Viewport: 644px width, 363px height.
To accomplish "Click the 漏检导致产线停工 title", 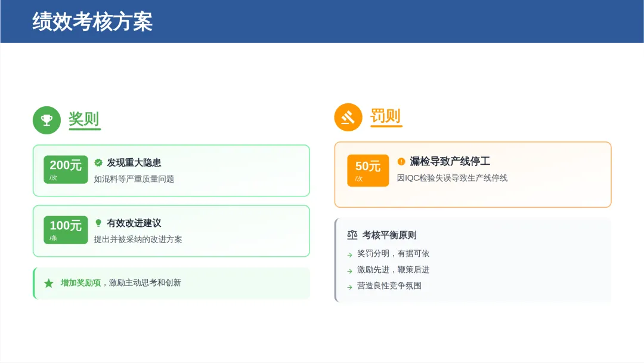I will [450, 161].
